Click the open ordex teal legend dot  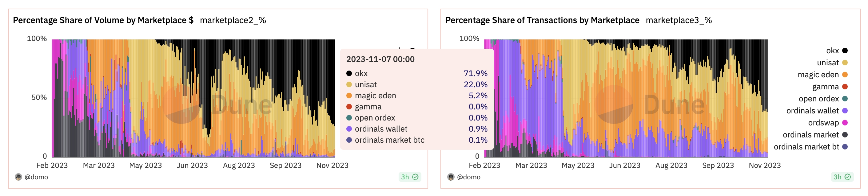(845, 99)
